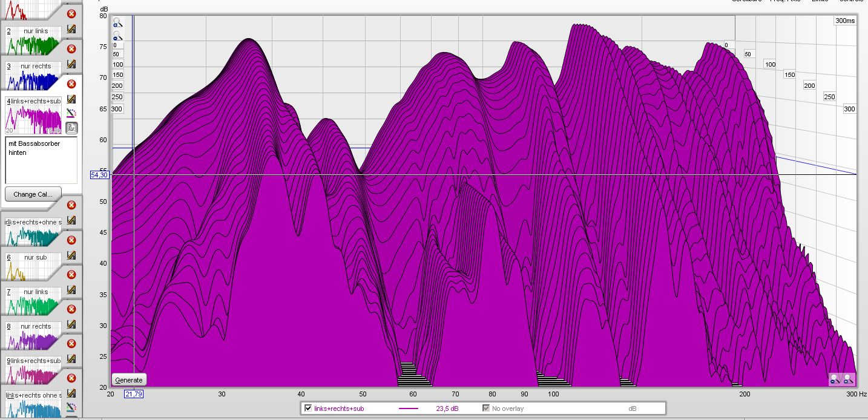The height and width of the screenshot is (420, 868).
Task: Zoom out with the minus magnifier at the graph's top-left
Action: click(117, 36)
